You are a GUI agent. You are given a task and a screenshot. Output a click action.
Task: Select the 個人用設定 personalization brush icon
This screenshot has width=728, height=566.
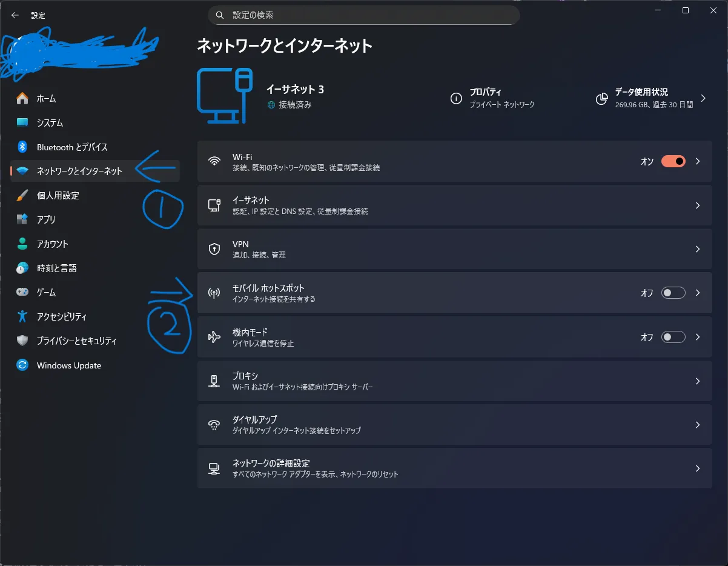pyautogui.click(x=24, y=195)
